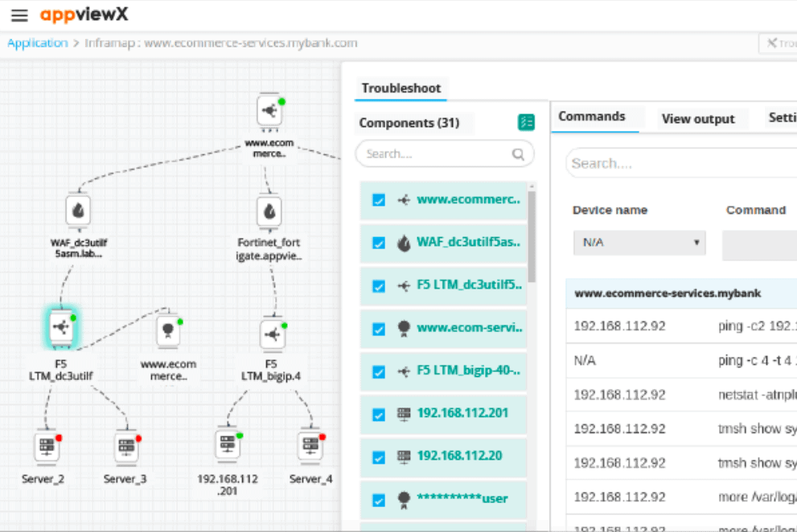The image size is (797, 532).
Task: Click the Server_2 node icon
Action: (47, 447)
